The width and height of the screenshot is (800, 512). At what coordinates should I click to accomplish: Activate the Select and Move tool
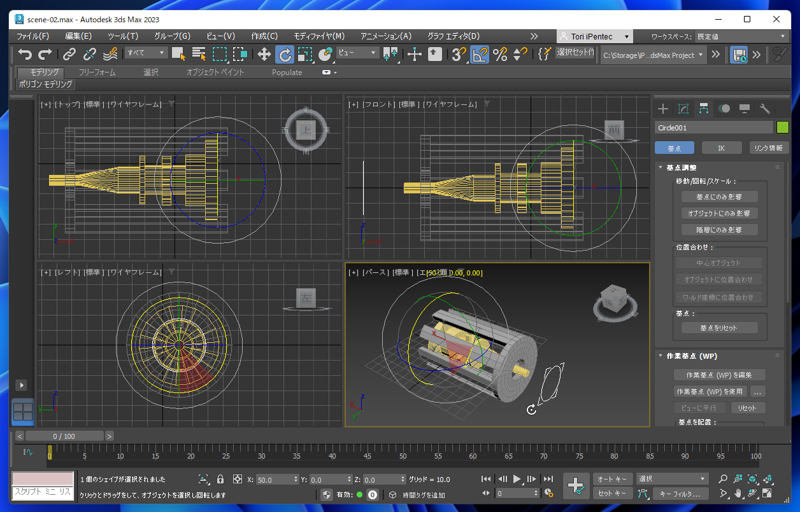[264, 54]
